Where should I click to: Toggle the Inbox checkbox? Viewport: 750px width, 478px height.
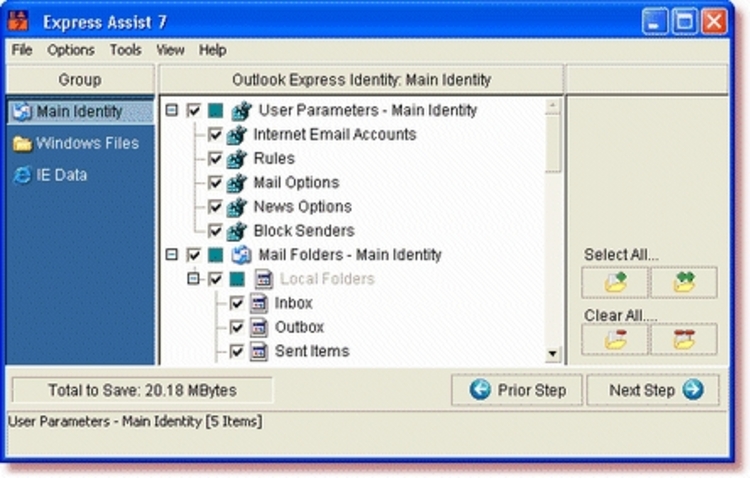click(x=237, y=303)
